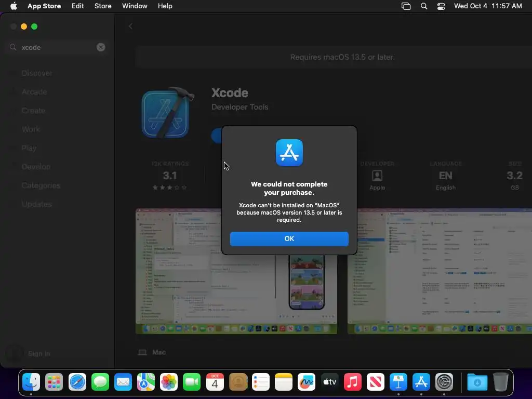532x399 pixels.
Task: Select Categories in the sidebar
Action: click(41, 185)
